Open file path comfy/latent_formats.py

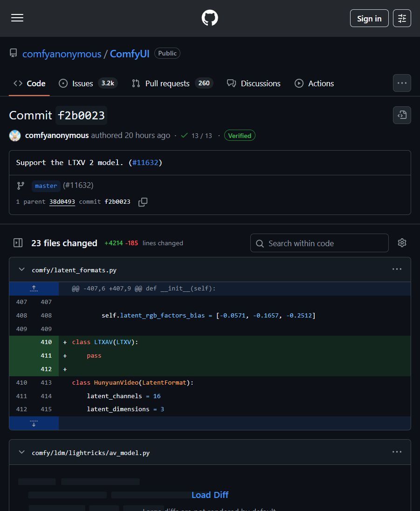(74, 270)
